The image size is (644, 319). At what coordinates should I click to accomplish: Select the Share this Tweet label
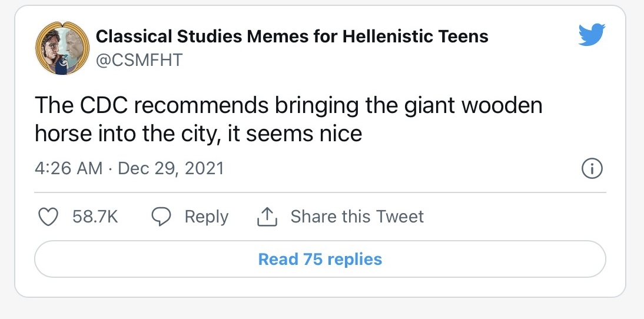[357, 217]
